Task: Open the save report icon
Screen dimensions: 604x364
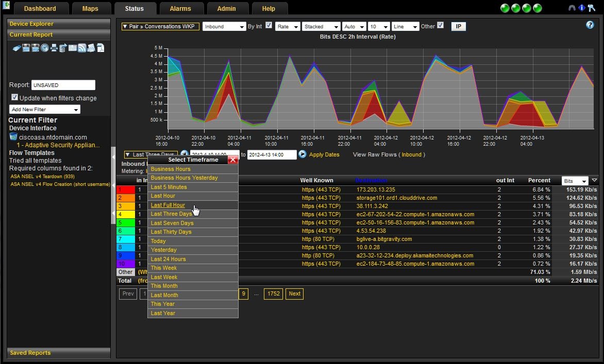Action: [26, 47]
